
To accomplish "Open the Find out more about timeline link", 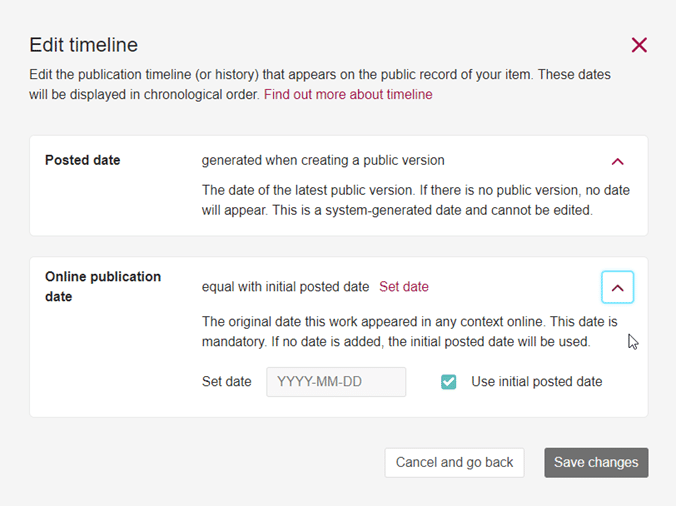I will (x=348, y=95).
